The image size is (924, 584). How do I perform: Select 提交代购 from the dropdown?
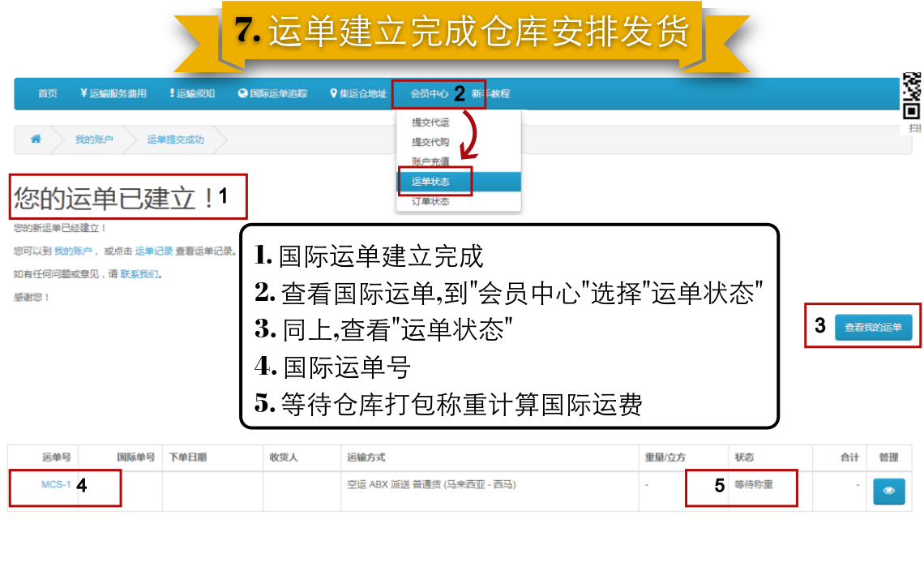(430, 142)
